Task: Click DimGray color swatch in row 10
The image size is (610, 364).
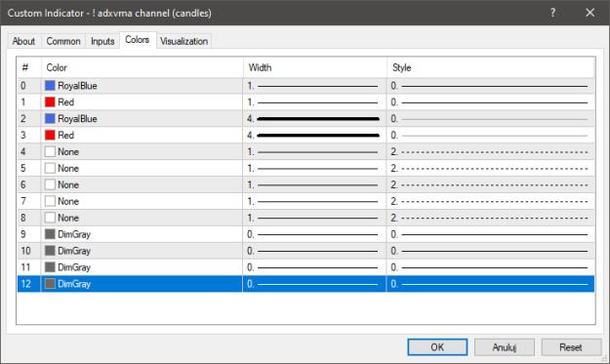Action: click(x=50, y=251)
